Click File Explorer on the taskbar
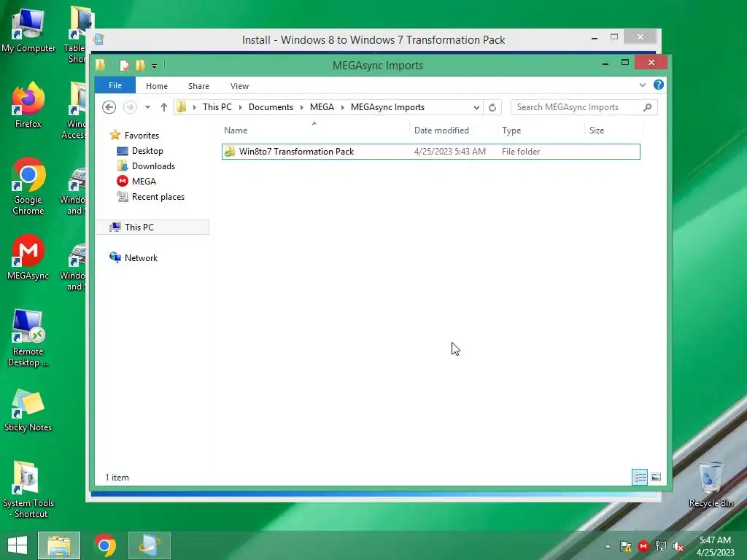Viewport: 747px width, 560px height. tap(59, 545)
